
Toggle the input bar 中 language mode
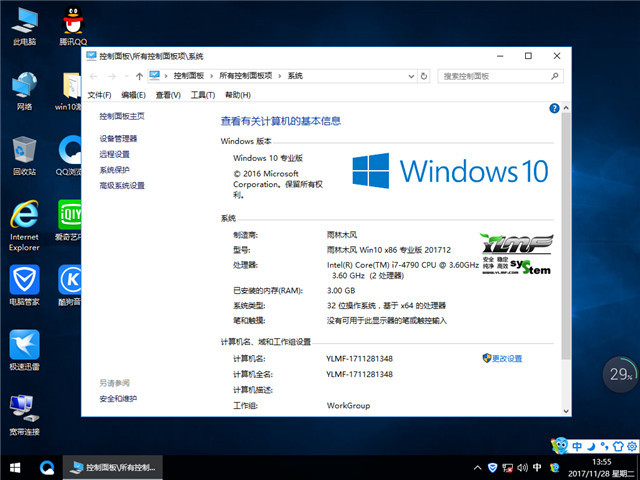(x=577, y=446)
